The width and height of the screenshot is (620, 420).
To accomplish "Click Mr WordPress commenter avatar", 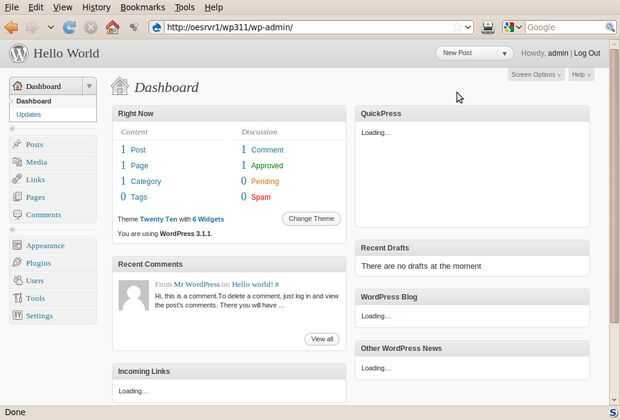I will [x=134, y=295].
